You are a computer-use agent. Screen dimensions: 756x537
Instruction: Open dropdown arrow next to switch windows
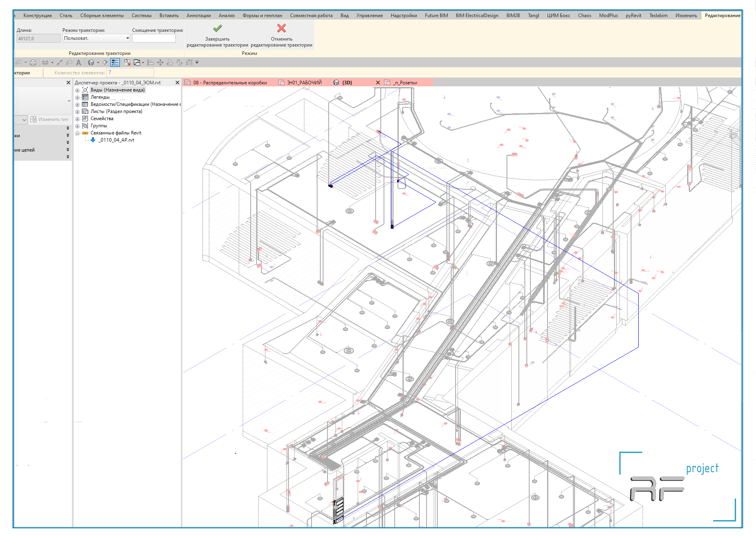coord(143,62)
